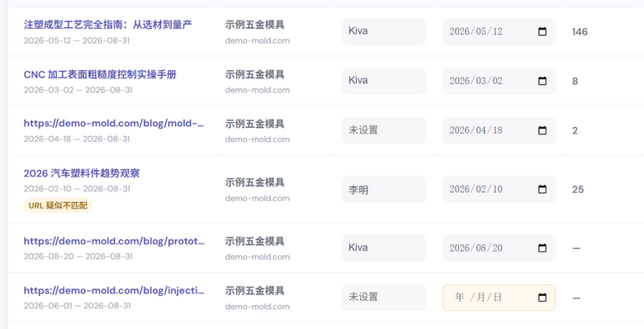This screenshot has width=644, height=329.
Task: Open article 注塑成型工艺完全指南：从选材到量产
Action: click(x=107, y=25)
